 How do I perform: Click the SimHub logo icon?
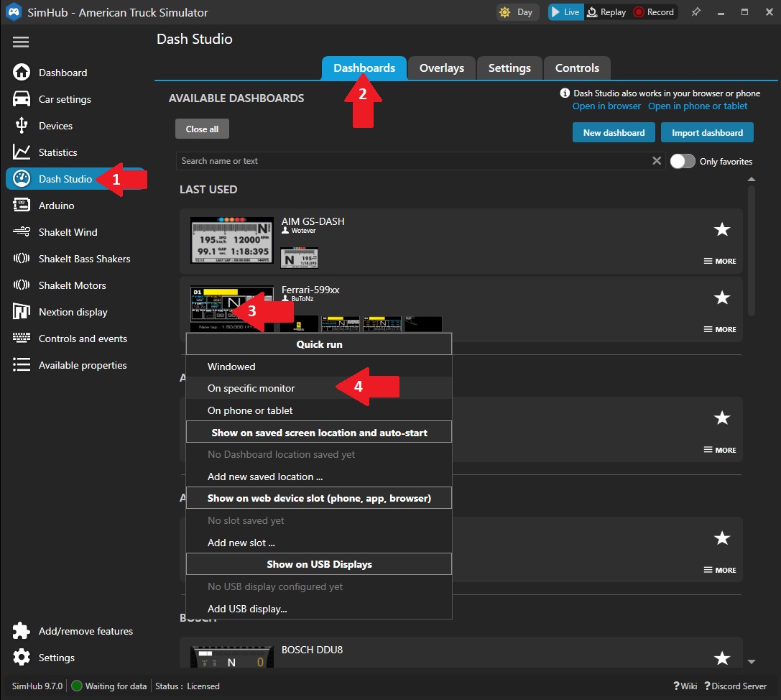[14, 12]
